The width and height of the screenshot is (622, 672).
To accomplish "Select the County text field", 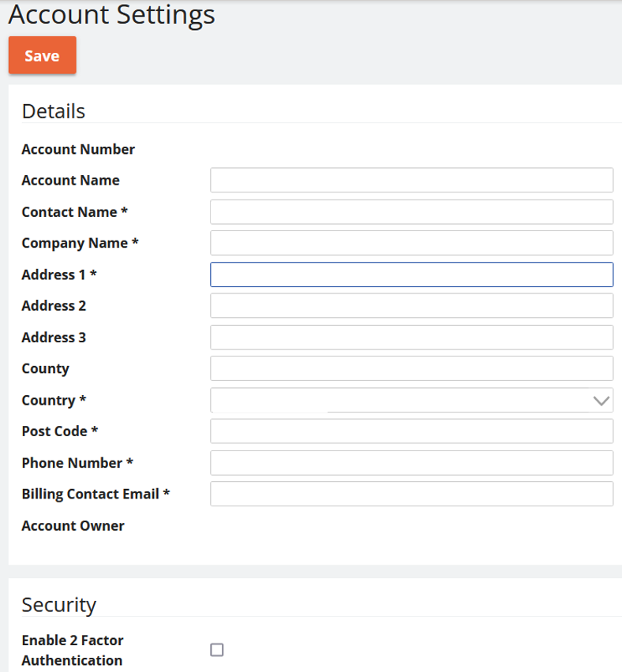I will [x=411, y=368].
